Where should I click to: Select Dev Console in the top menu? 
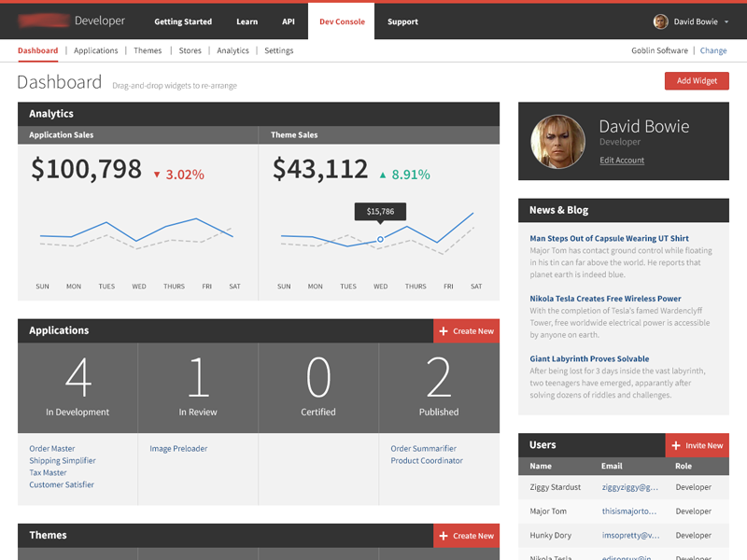[342, 21]
